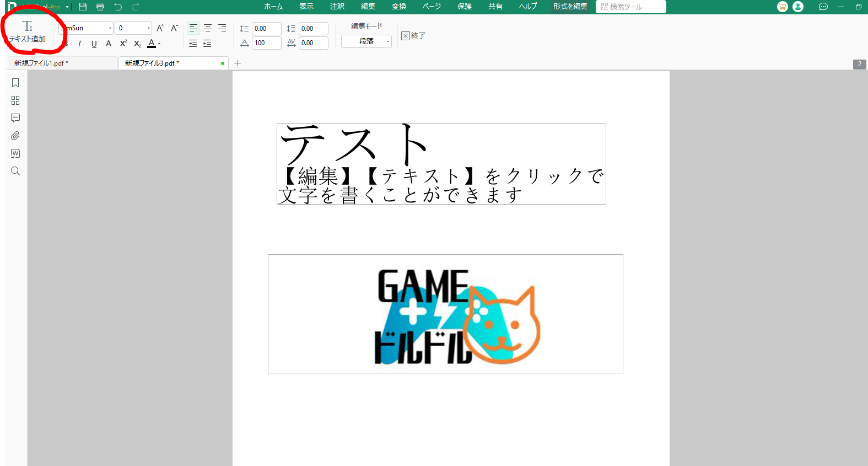Open the ページ menu tab

pos(432,7)
